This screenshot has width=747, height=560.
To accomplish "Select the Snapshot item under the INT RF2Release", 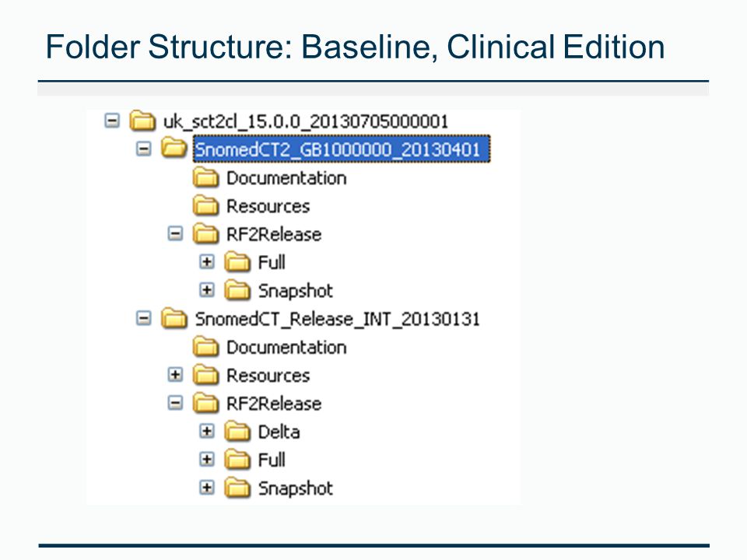I will coord(296,488).
